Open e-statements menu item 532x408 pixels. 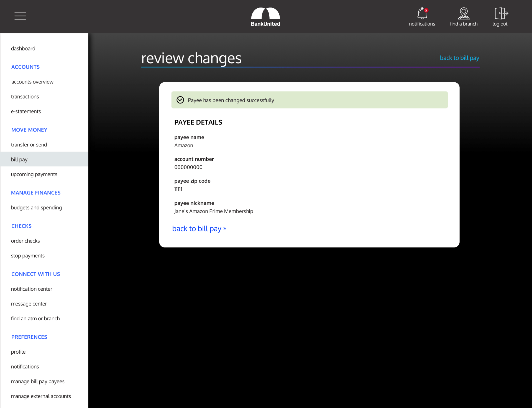26,111
